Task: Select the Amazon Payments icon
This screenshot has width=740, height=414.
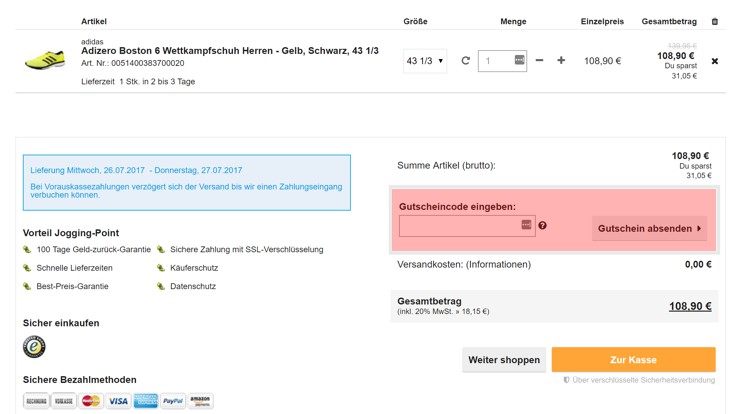Action: pyautogui.click(x=200, y=401)
